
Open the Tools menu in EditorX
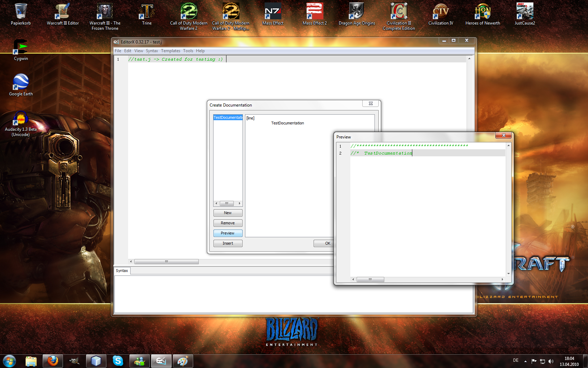tap(188, 51)
